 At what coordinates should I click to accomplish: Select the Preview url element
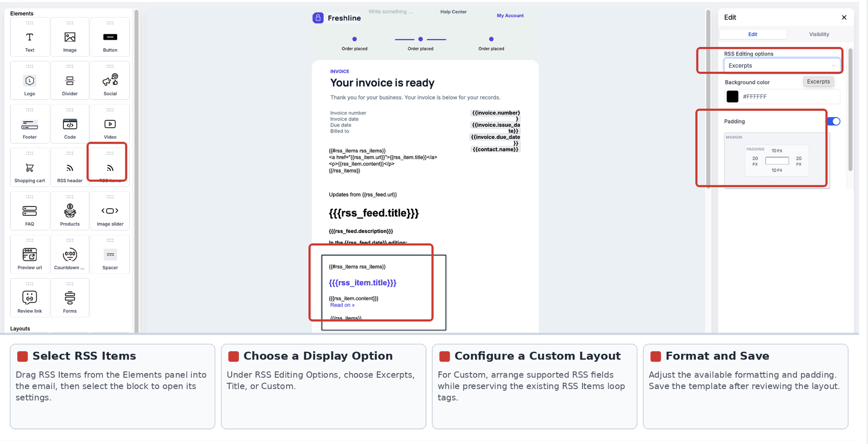(x=30, y=255)
